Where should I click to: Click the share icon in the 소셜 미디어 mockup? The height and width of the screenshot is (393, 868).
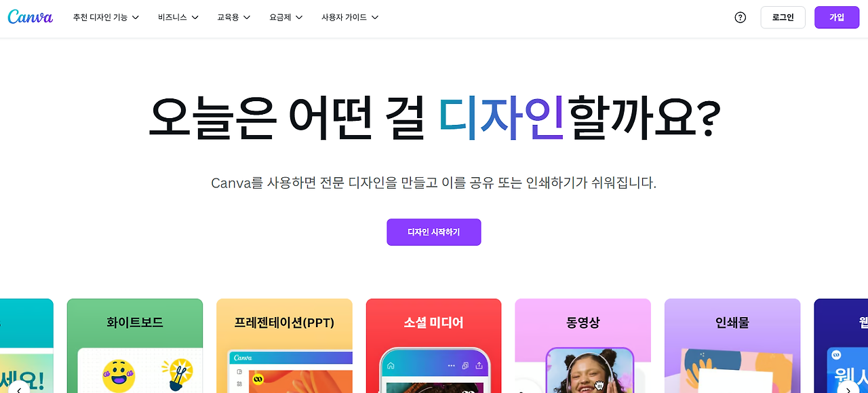(x=479, y=366)
